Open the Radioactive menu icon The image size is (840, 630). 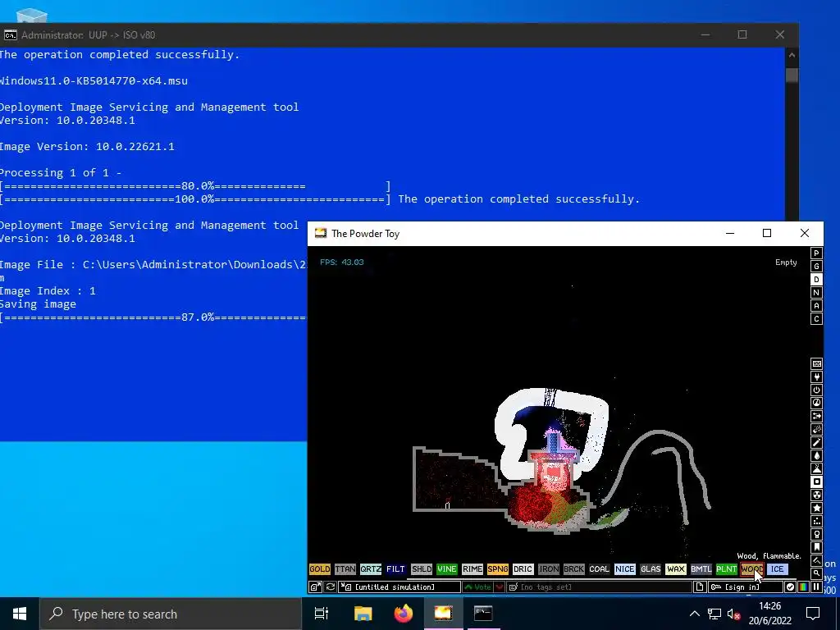(816, 495)
